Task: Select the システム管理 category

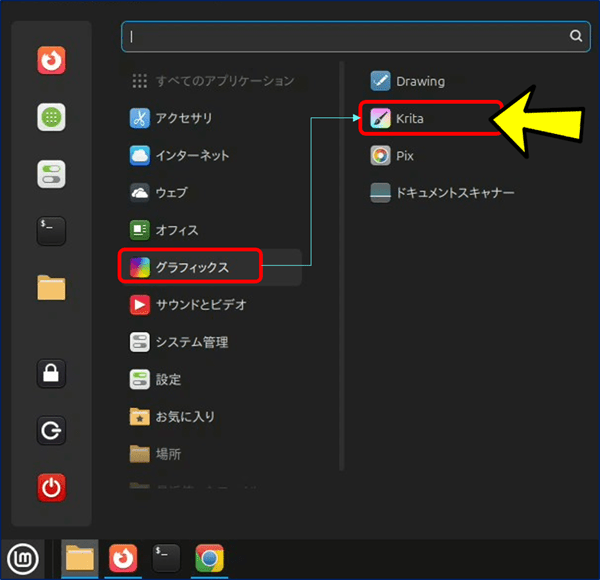Action: (x=191, y=342)
